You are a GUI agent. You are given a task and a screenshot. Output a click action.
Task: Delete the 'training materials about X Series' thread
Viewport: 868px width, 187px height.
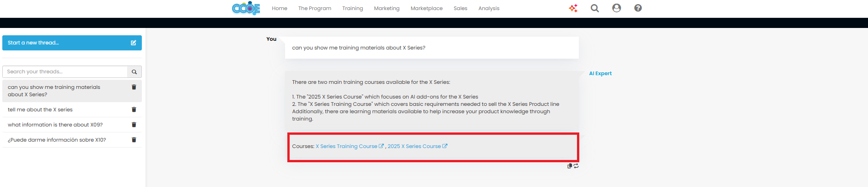134,87
